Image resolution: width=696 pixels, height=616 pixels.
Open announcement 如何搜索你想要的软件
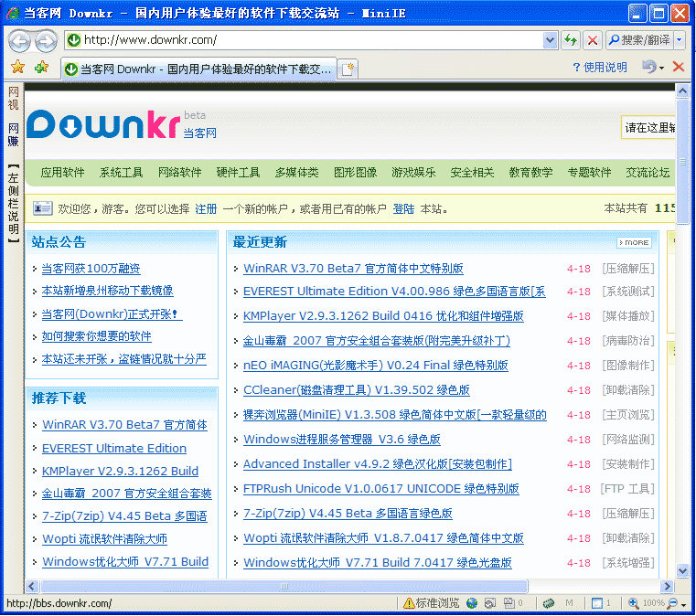(96, 336)
